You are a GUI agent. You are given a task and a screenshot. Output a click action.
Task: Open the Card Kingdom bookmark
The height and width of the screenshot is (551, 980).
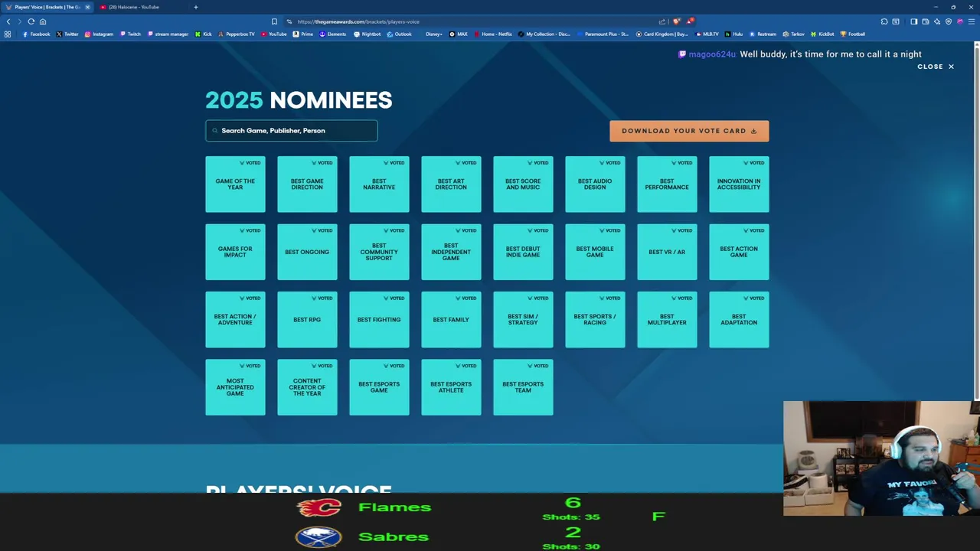point(662,34)
